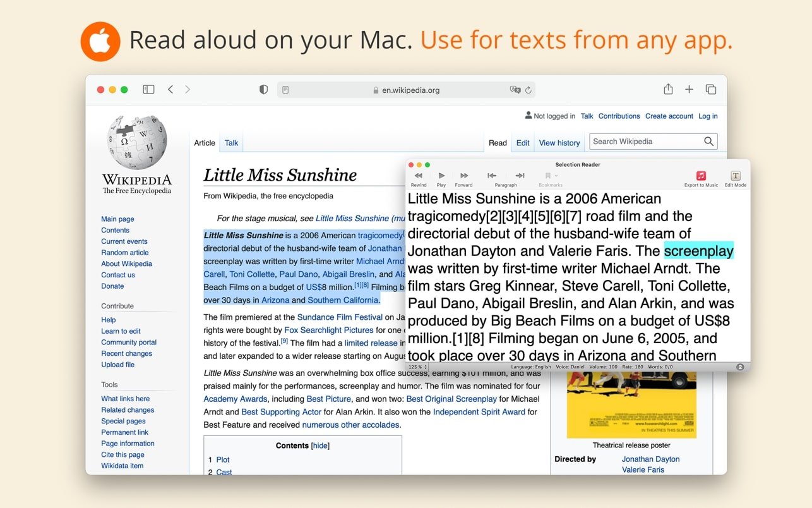Click the Forward playback icon
The height and width of the screenshot is (508, 812).
(464, 176)
